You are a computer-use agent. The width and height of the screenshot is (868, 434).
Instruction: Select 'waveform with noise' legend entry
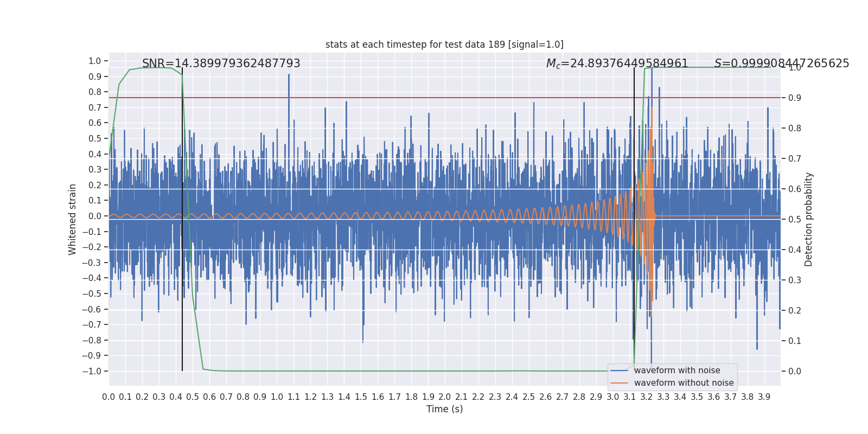677,371
